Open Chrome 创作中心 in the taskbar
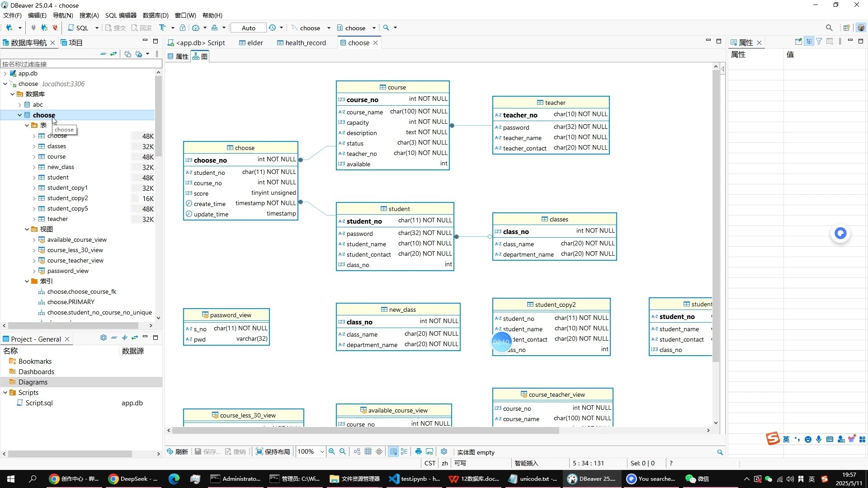Screen dimensions: 868x488 [75, 479]
